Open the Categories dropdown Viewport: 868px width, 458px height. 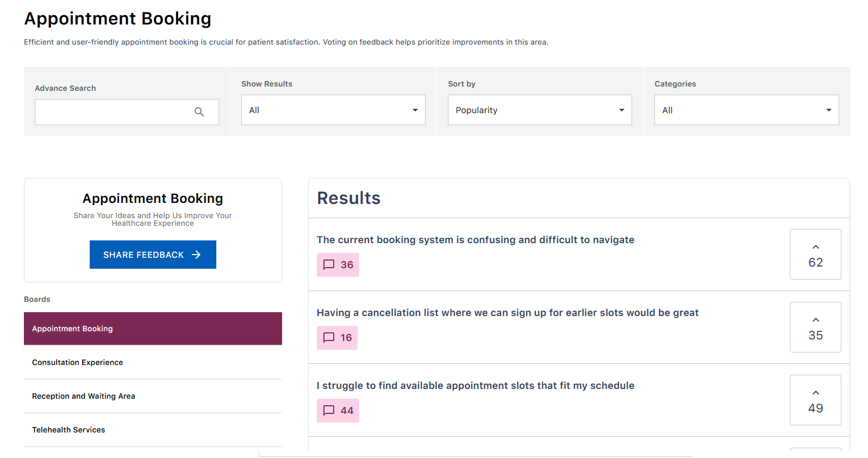pyautogui.click(x=746, y=110)
